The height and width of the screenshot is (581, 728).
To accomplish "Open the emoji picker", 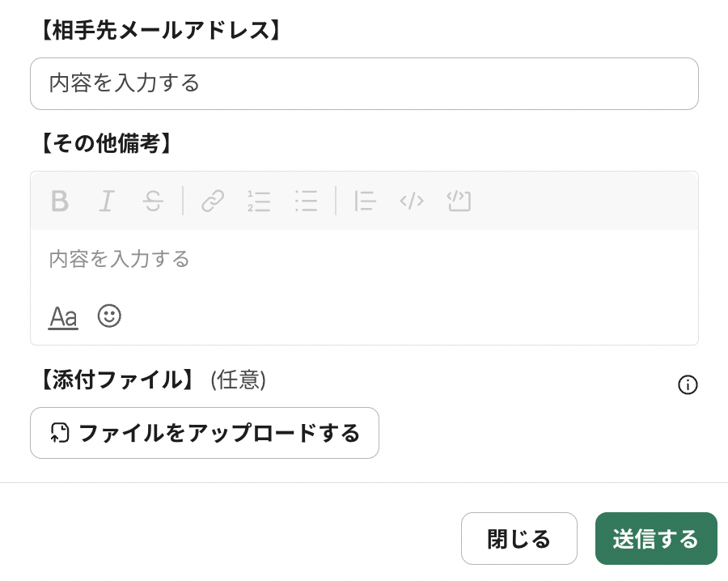I will [x=109, y=316].
